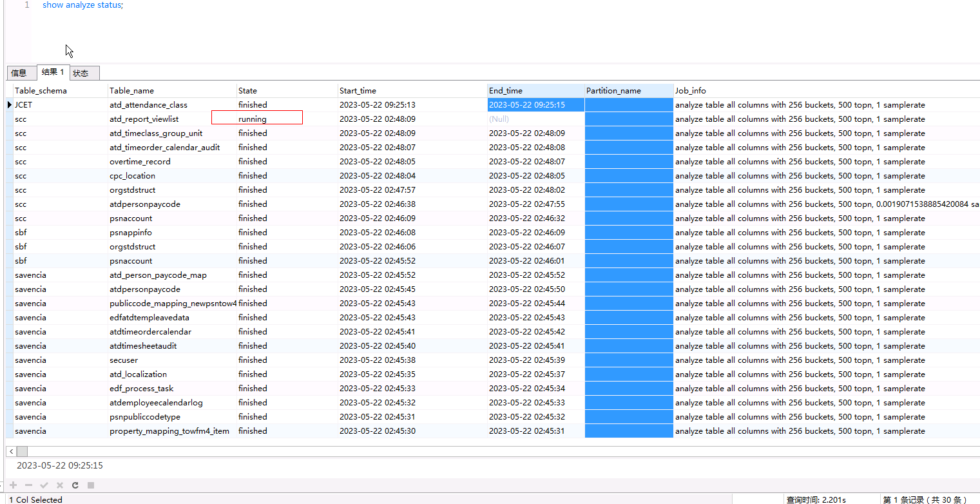
Task: Click the discard changes X icon
Action: 60,485
